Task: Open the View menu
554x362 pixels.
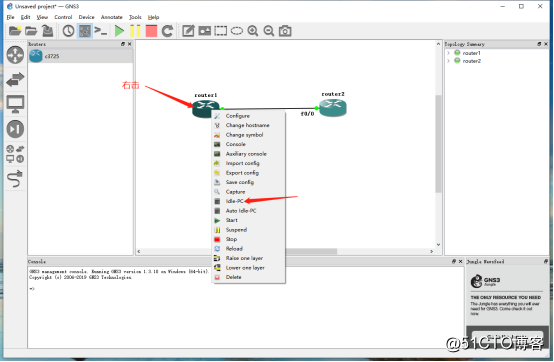Action: 42,17
